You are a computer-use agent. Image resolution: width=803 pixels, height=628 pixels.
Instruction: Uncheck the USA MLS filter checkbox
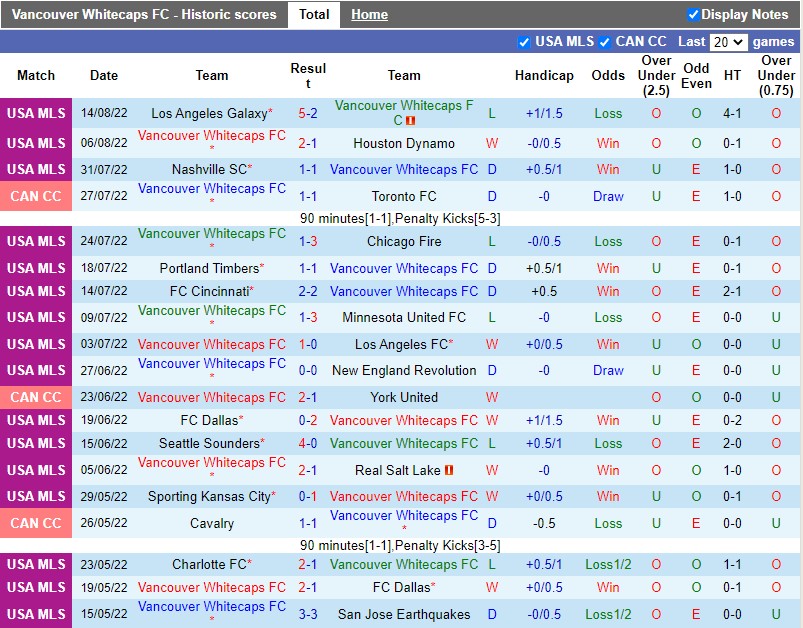click(x=524, y=42)
